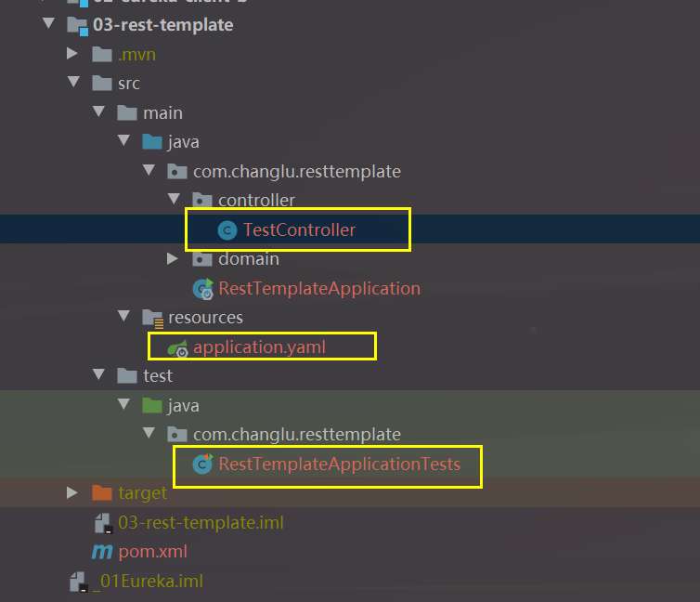Click the pom.xml Maven icon
700x602 pixels.
101,552
